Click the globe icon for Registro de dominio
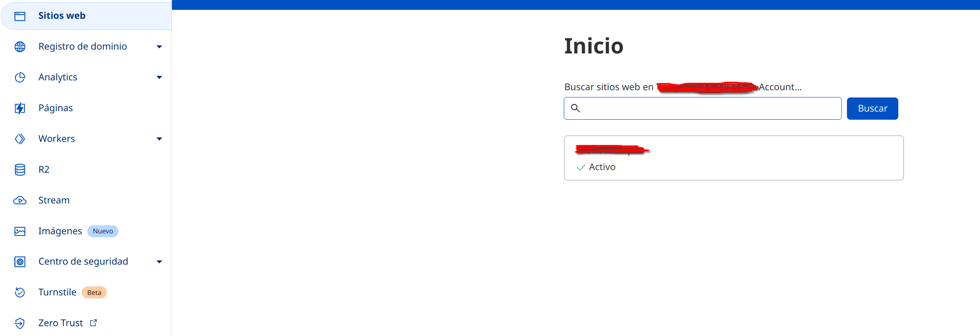The image size is (980, 336). (x=20, y=47)
